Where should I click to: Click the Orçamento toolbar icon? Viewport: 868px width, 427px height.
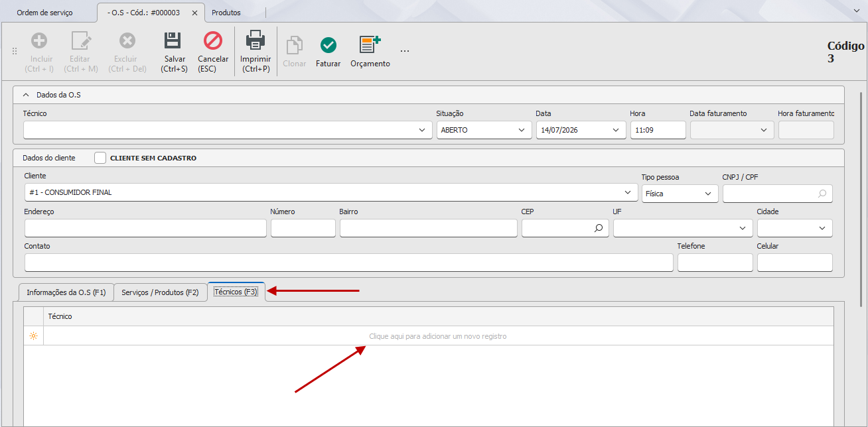pos(370,45)
